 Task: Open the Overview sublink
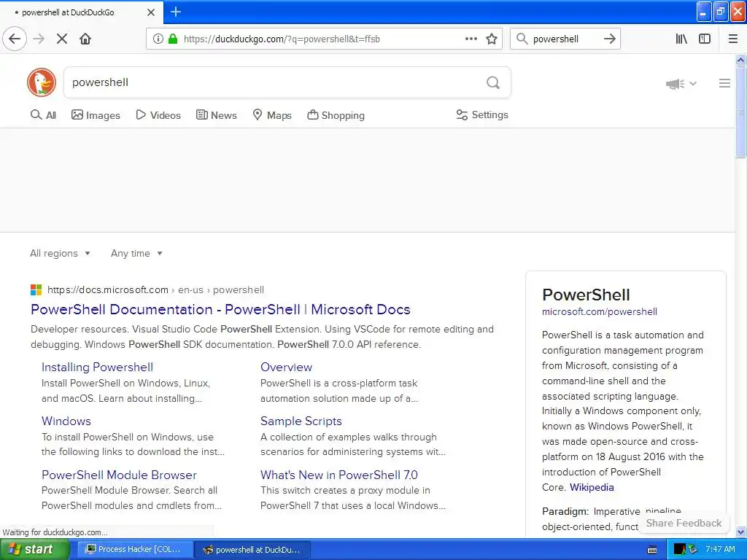(x=286, y=367)
